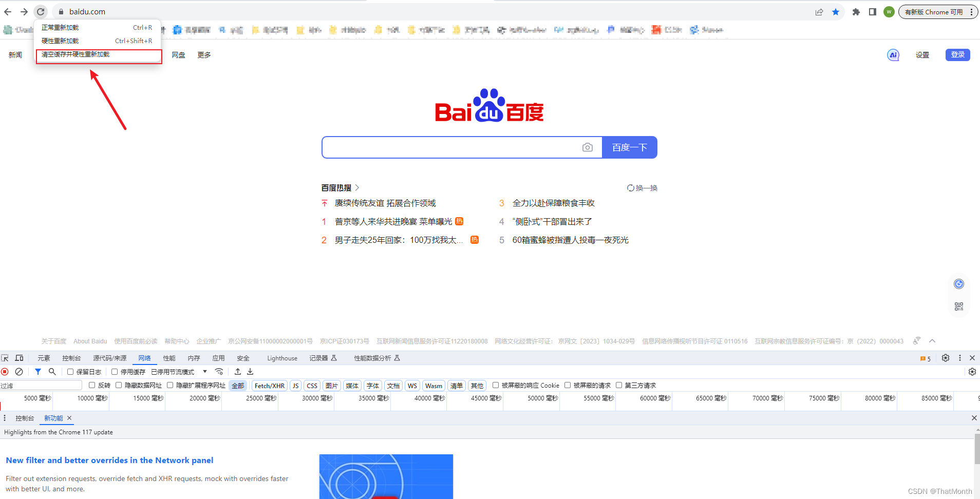Toggle the browser side panel icon

(x=872, y=12)
